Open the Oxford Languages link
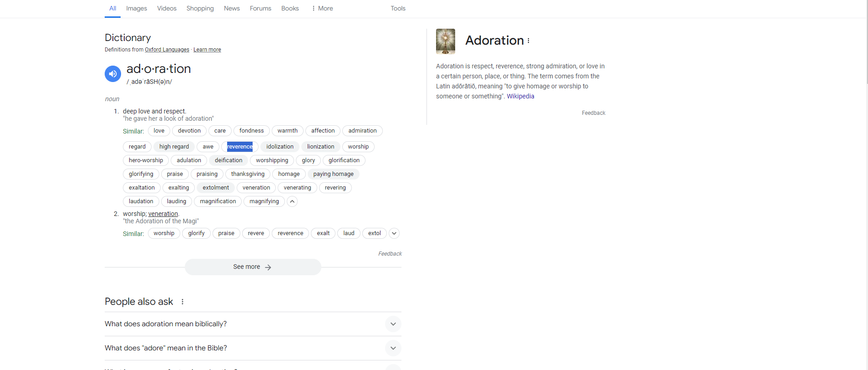Screen dimensions: 868x370 tap(167, 50)
